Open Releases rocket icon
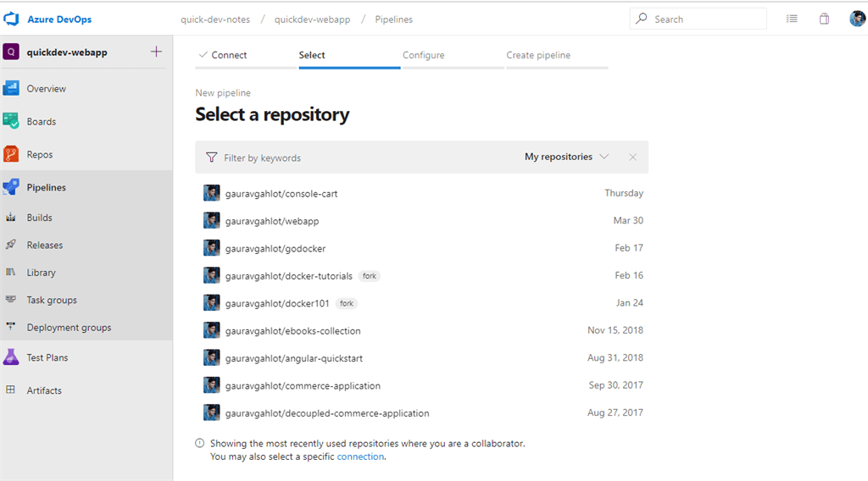 [11, 245]
